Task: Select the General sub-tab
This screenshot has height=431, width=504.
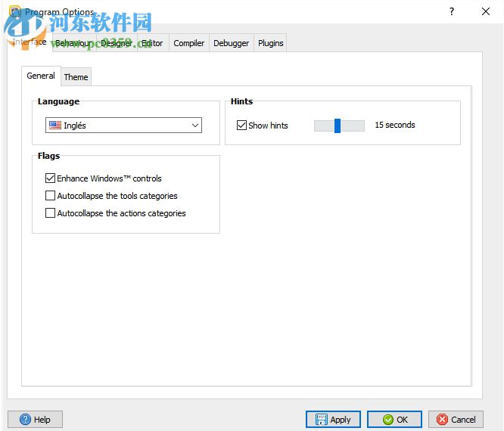Action: 41,76
